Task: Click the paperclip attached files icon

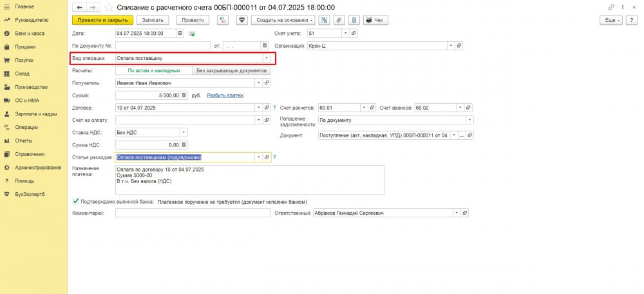Action: (338, 20)
